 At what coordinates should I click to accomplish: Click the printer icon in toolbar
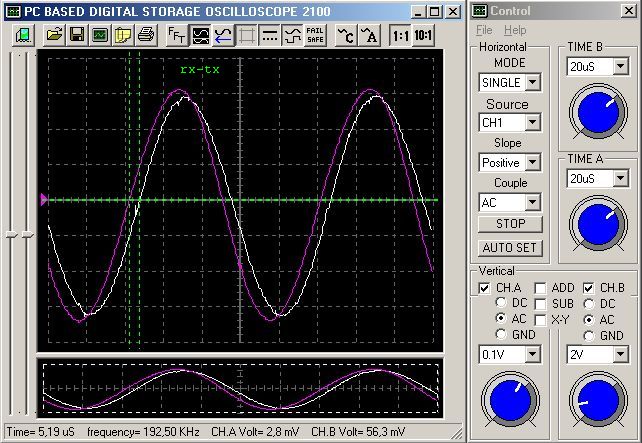click(x=145, y=35)
